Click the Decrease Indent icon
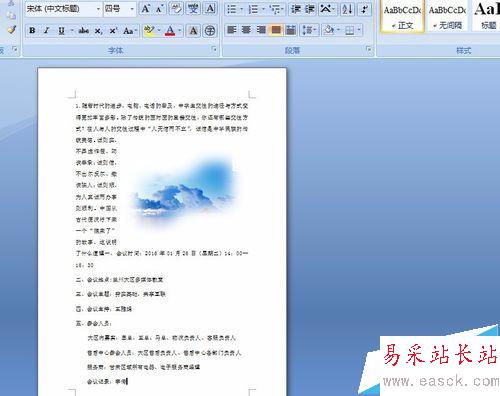Screen dimensions: 500x396 coord(295,9)
